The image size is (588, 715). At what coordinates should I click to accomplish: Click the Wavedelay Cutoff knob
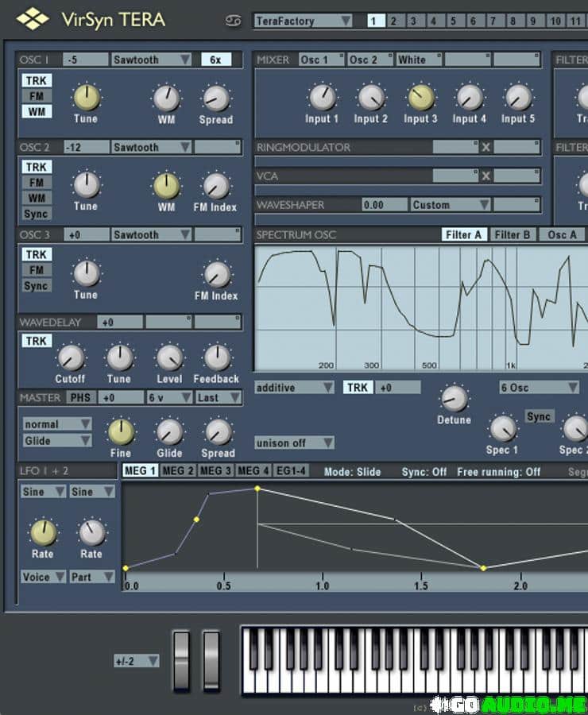click(x=71, y=357)
